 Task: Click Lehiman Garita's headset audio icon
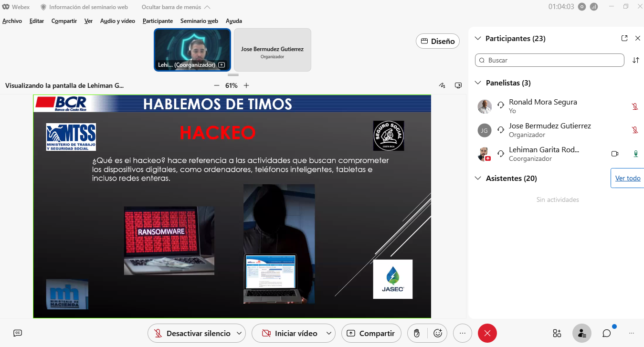pyautogui.click(x=501, y=153)
